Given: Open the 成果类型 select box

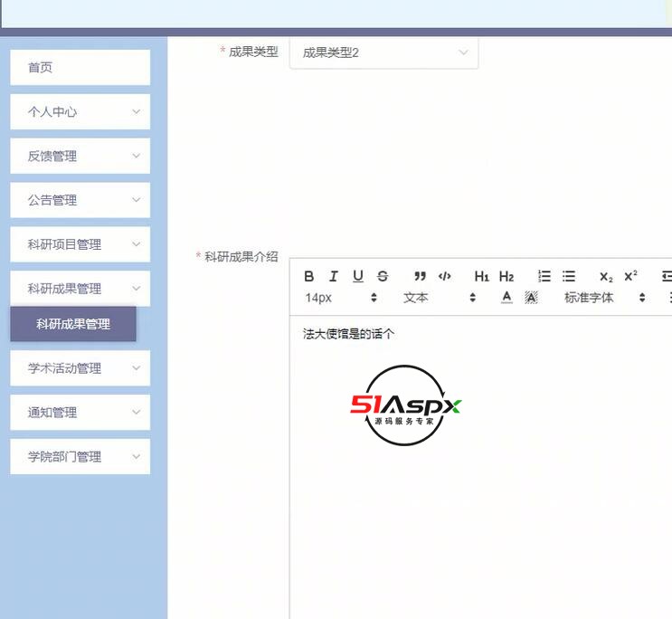Looking at the screenshot, I should click(384, 52).
